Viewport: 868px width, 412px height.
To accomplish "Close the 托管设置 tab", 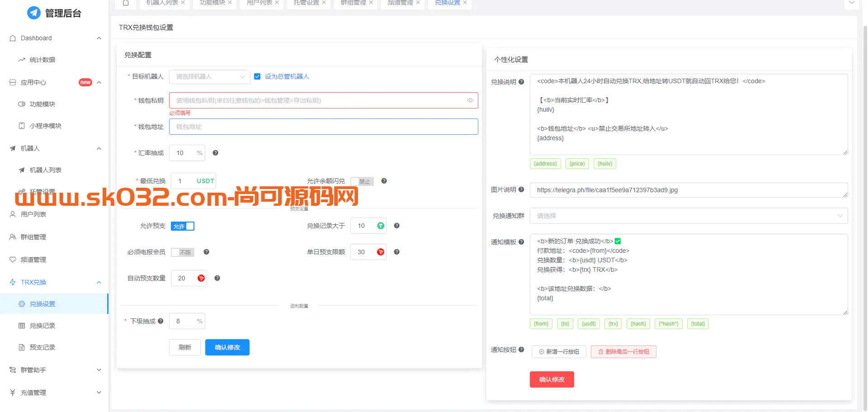I will click(x=324, y=3).
